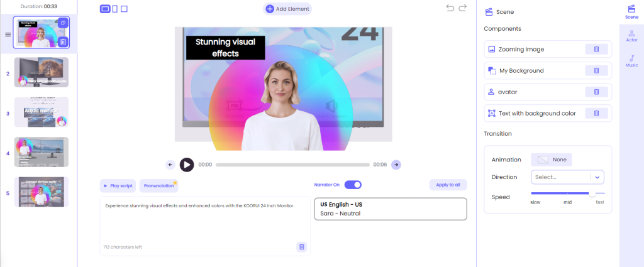The height and width of the screenshot is (267, 644).
Task: Click the 'slow' speed label
Action: [x=535, y=203]
